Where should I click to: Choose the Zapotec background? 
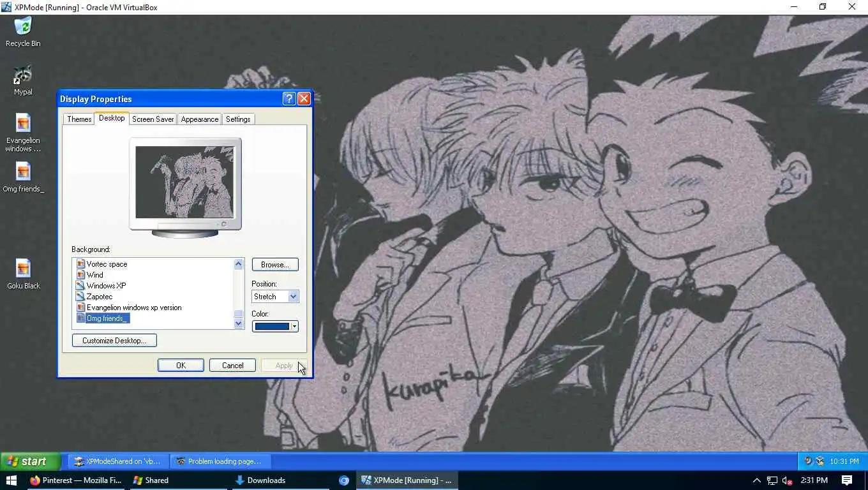[x=99, y=297]
